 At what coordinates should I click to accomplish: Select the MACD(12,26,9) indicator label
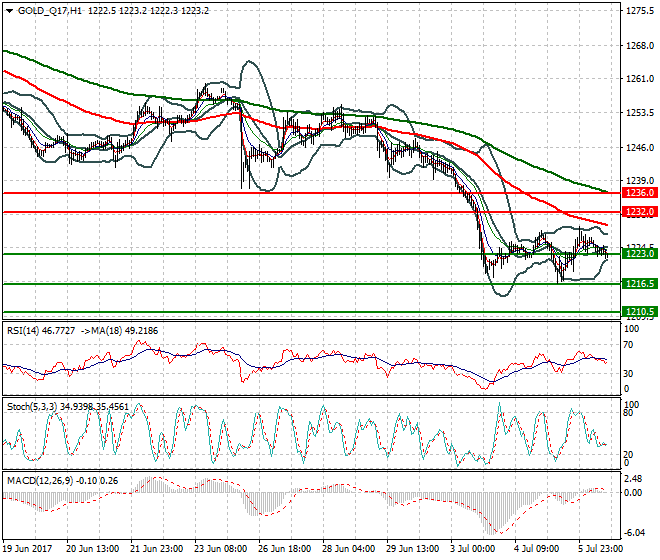coord(40,480)
